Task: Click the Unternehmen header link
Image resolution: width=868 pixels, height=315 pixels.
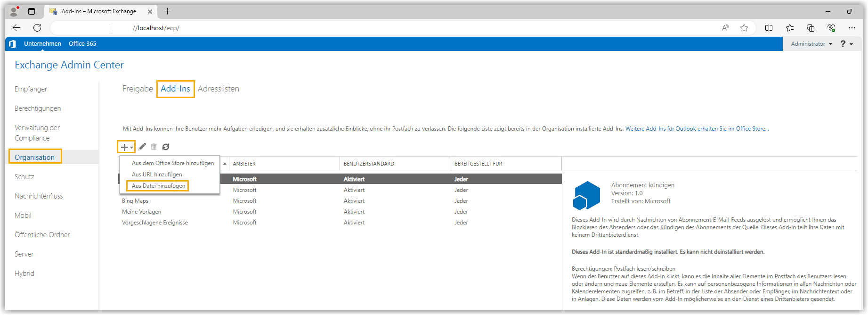Action: pyautogui.click(x=42, y=44)
